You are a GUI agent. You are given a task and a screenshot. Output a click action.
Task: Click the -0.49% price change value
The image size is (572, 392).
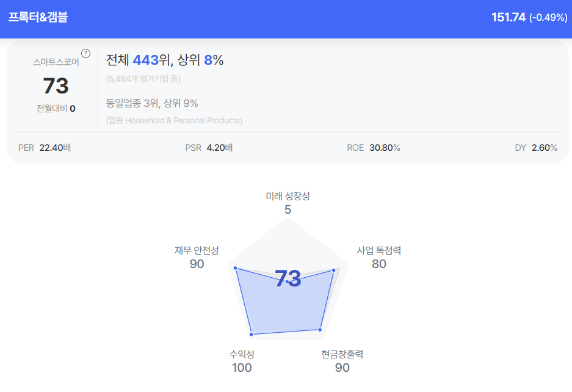point(548,17)
